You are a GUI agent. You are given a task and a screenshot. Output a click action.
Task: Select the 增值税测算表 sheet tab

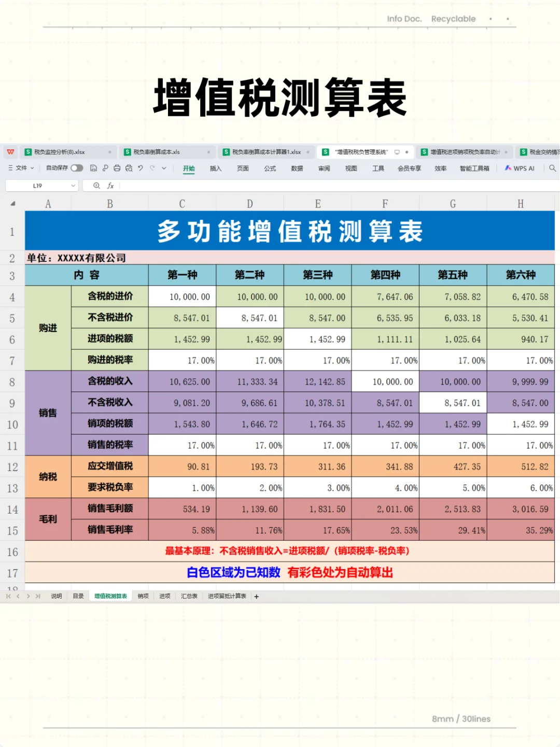(110, 597)
